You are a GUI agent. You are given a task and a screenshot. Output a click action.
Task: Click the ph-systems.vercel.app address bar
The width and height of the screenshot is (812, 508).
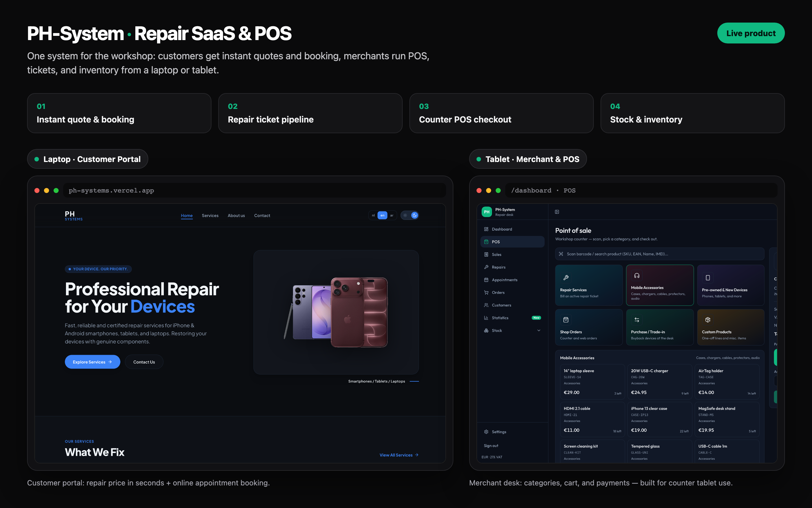click(x=254, y=190)
